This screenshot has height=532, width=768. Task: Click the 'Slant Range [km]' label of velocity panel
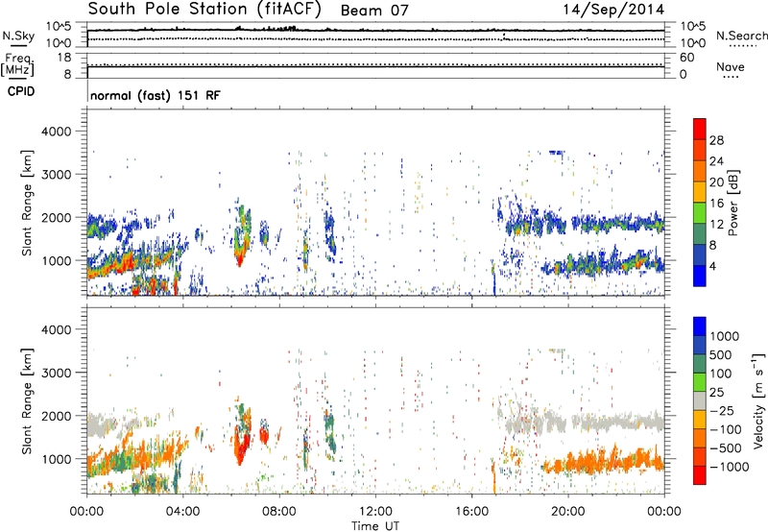(27, 401)
